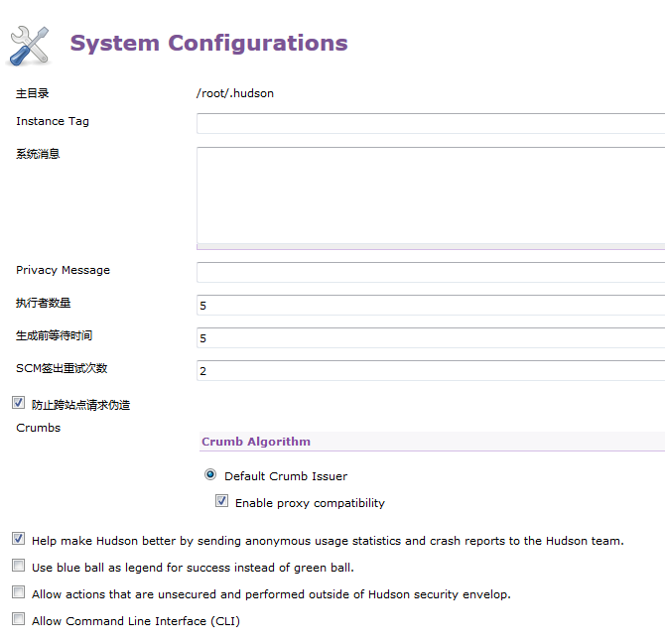The image size is (665, 644).
Task: Click the Privacy Message label
Action: pos(63,270)
